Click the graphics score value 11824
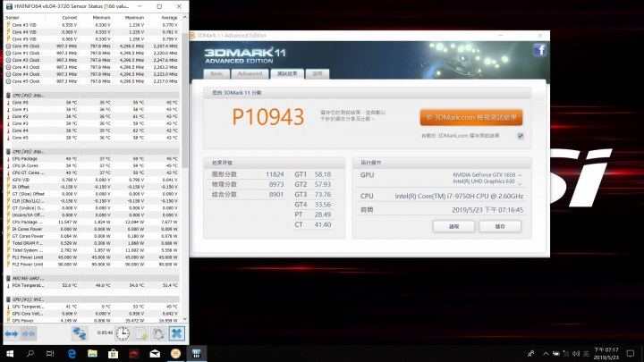Viewport: 644px width, 362px height. pyautogui.click(x=275, y=174)
